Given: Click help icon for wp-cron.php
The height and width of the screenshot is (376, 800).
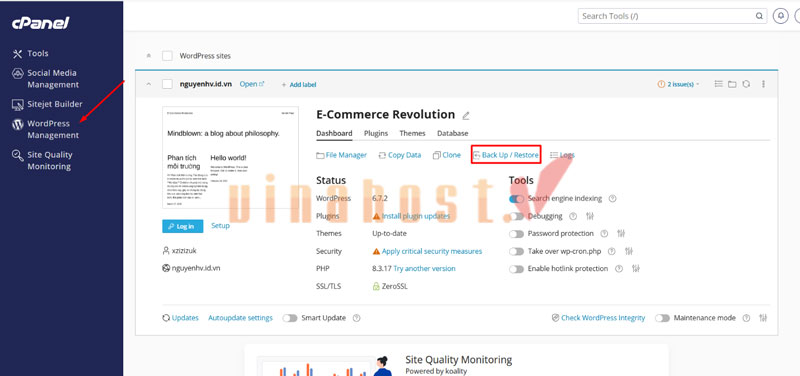Looking at the screenshot, I should click(x=612, y=252).
